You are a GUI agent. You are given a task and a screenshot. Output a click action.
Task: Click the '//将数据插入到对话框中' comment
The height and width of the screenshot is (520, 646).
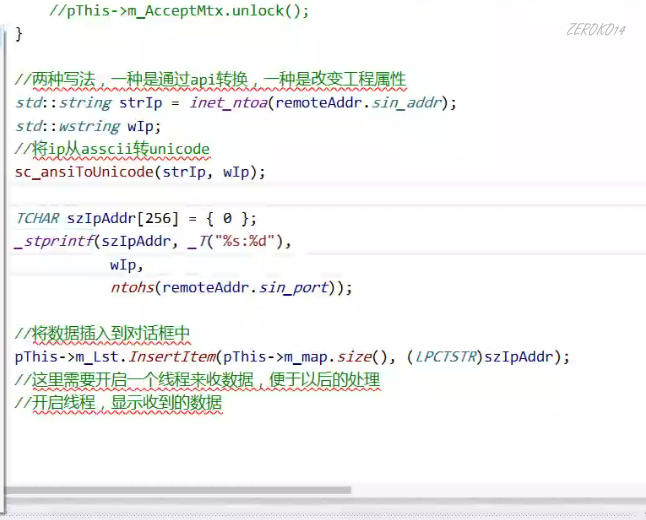click(x=103, y=333)
